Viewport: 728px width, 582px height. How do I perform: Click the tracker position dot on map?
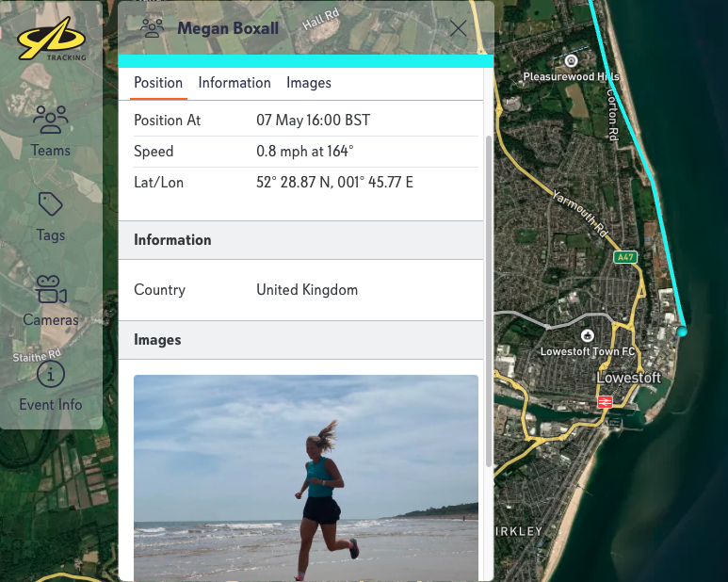(682, 331)
